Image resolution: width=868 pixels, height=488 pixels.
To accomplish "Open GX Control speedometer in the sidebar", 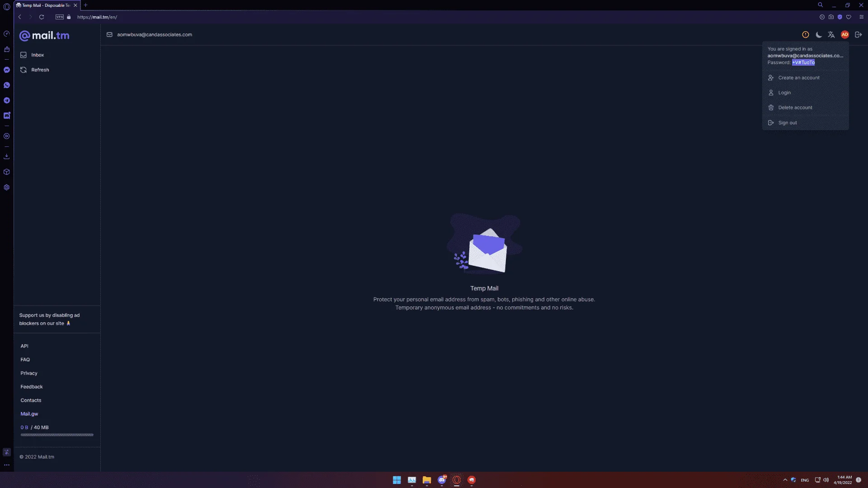I will [7, 34].
